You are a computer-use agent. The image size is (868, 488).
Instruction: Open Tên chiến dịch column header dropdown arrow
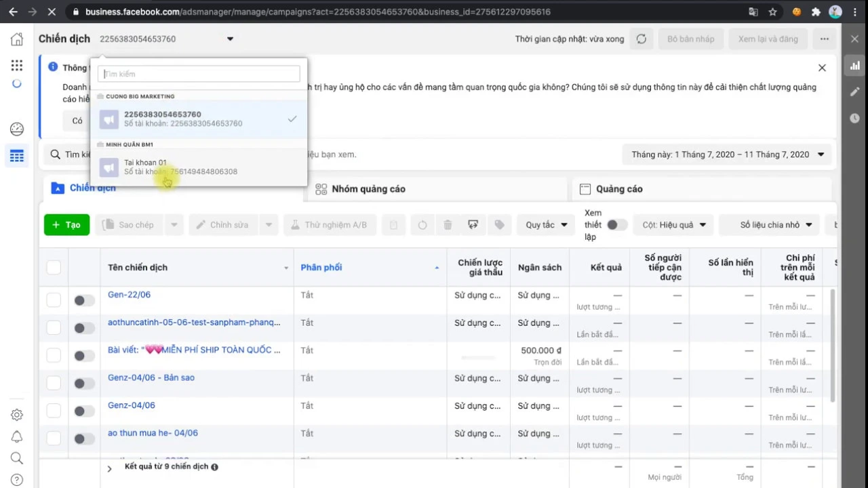click(x=285, y=268)
